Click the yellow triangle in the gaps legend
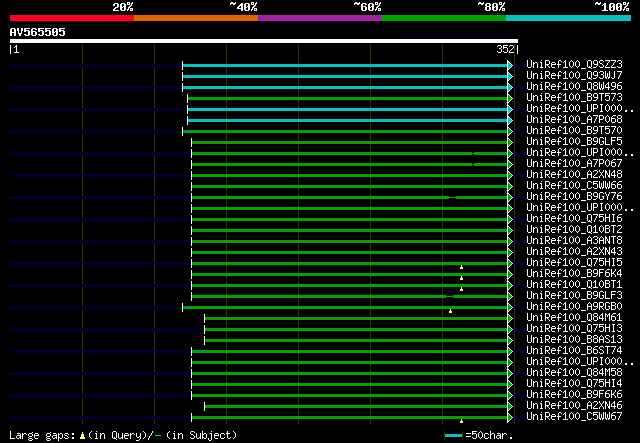640x443 pixels. [x=82, y=435]
